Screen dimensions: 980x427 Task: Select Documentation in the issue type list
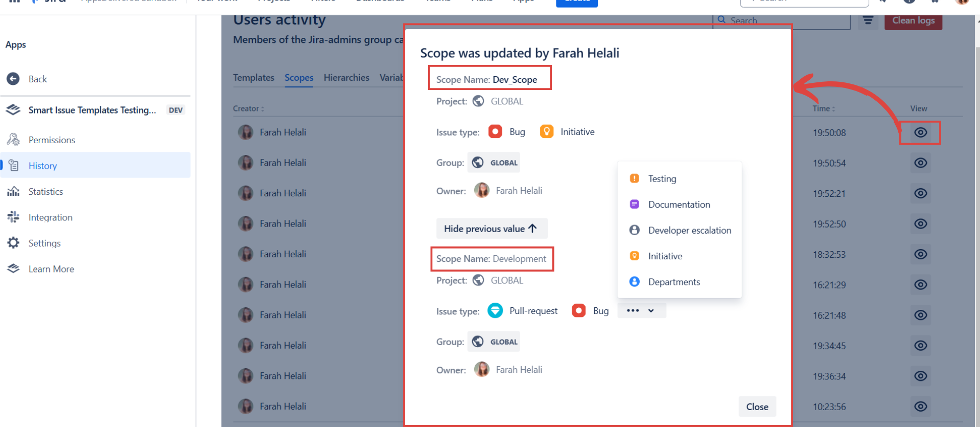click(679, 205)
